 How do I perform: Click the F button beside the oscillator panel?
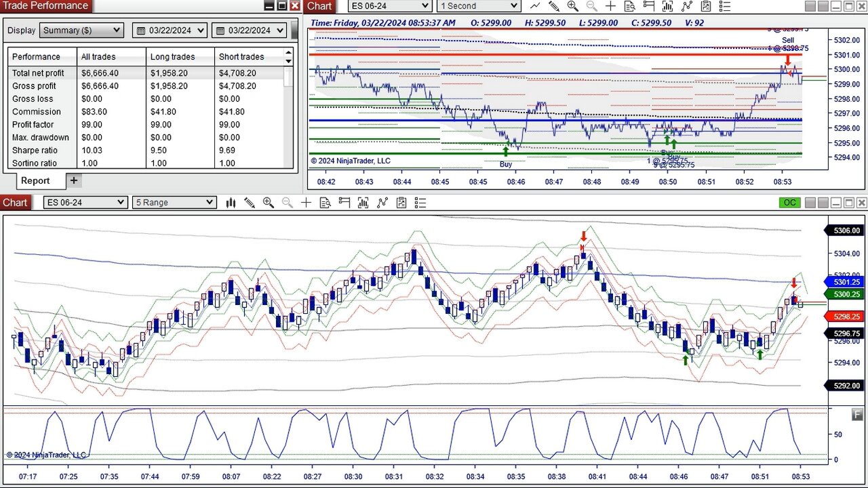coord(858,414)
